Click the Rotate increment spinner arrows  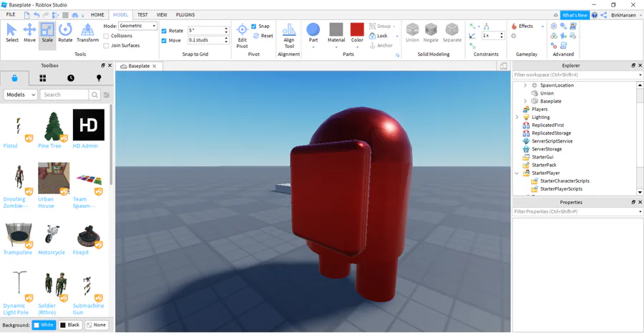[226, 30]
